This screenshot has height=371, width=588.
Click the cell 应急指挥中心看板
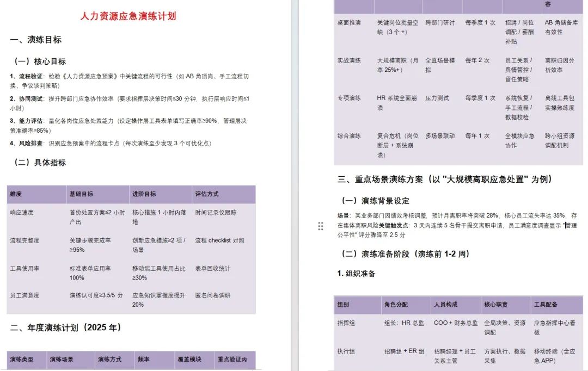(554, 327)
